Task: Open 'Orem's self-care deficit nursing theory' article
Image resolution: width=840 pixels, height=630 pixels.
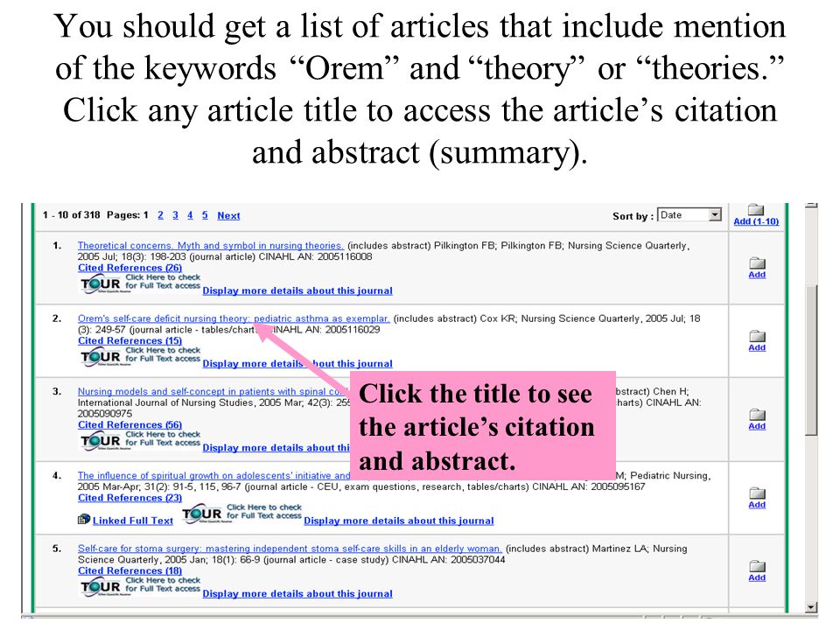Action: [234, 318]
